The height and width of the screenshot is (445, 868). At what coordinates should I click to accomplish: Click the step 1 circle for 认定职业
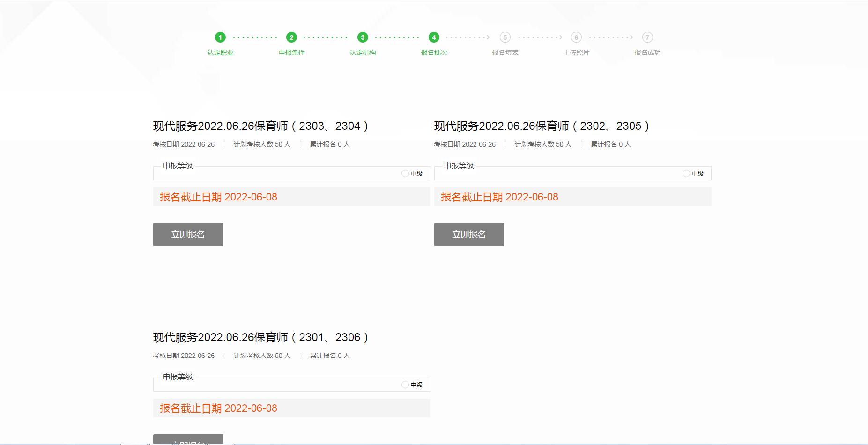220,37
